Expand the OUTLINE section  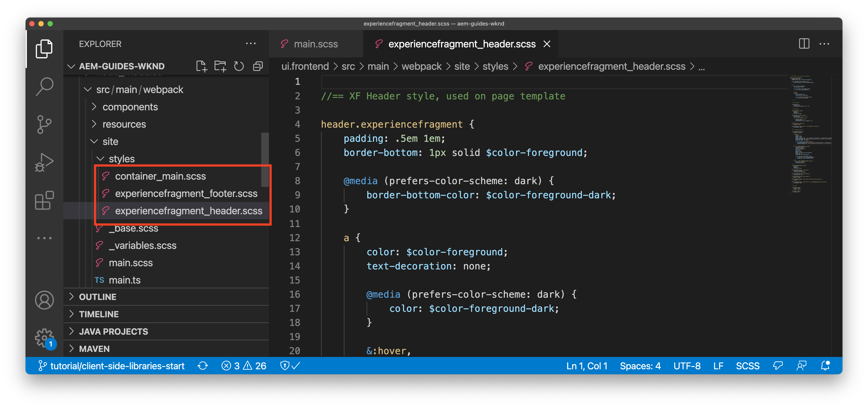98,297
